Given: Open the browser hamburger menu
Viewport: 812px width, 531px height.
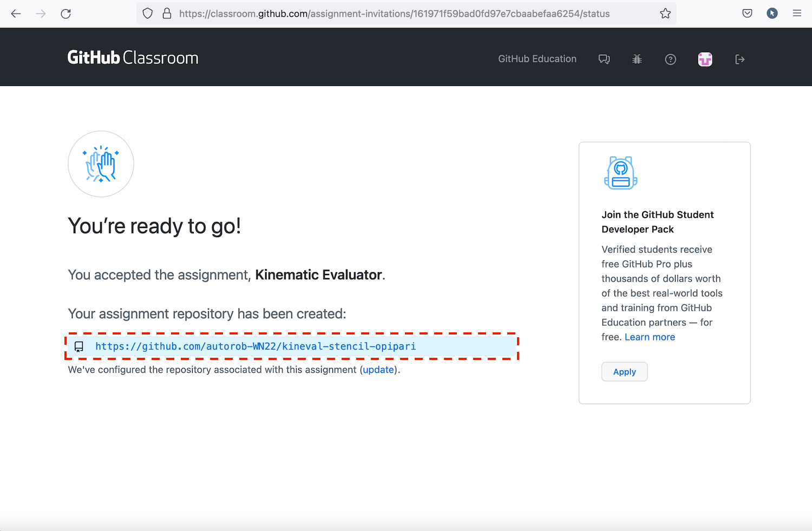Looking at the screenshot, I should [797, 14].
